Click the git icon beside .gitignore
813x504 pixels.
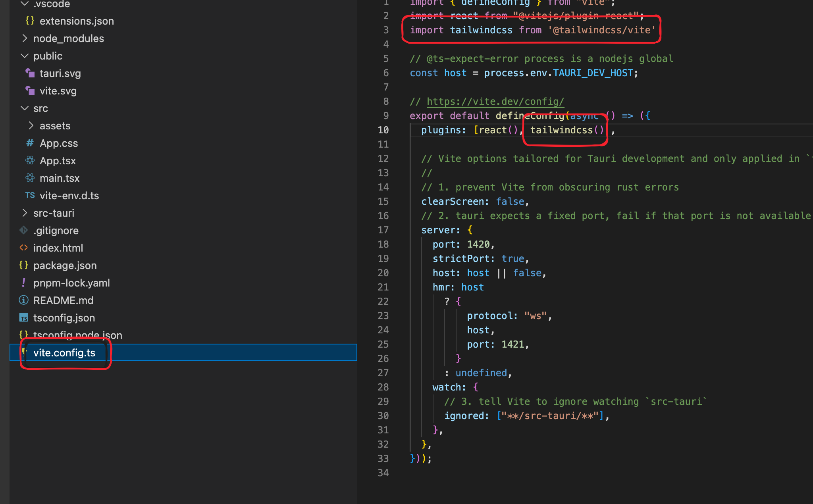[24, 230]
